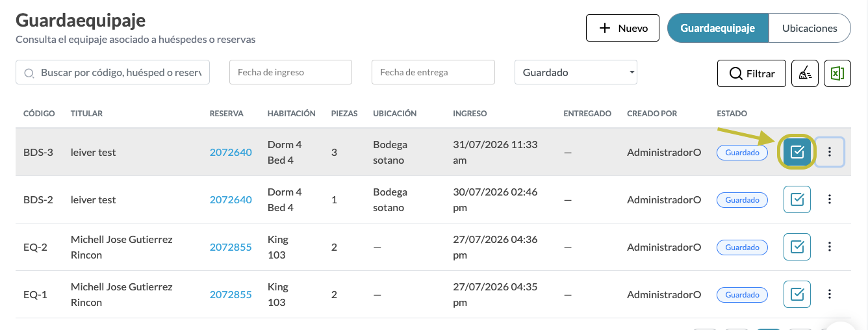Open the three-dot menu for EQ-1
868x330 pixels.
click(x=830, y=294)
